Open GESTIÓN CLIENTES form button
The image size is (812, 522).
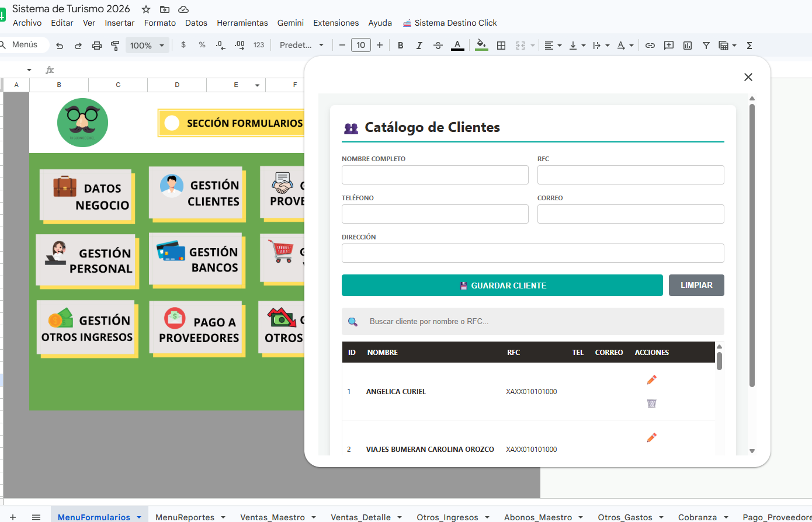click(197, 193)
